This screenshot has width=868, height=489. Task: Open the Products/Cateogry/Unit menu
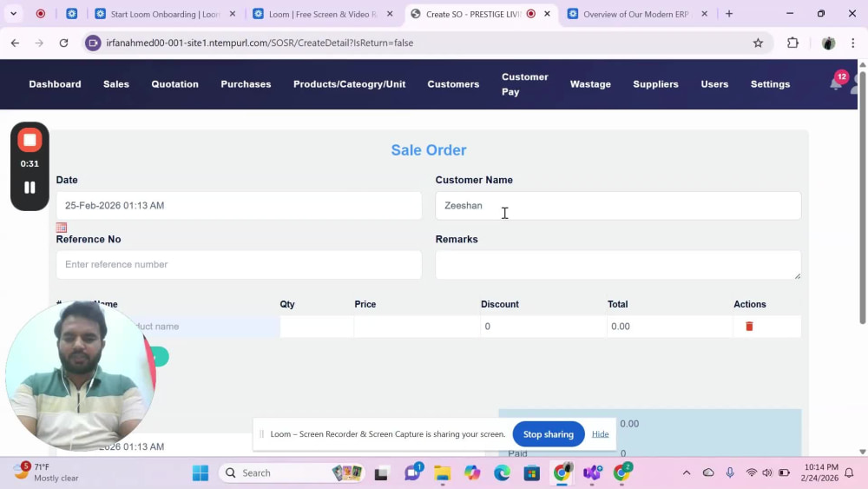(x=349, y=84)
